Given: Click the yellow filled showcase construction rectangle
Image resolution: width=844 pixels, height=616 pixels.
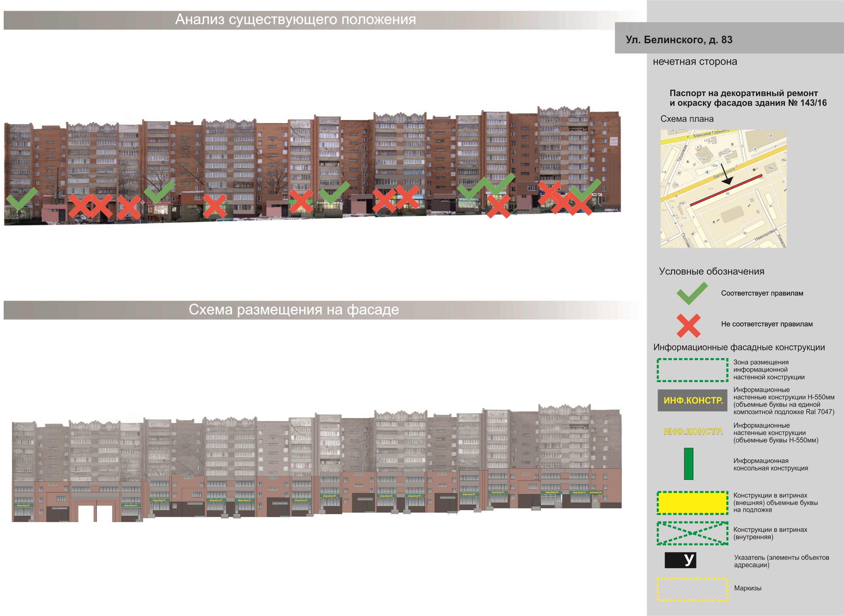Looking at the screenshot, I should 692,503.
